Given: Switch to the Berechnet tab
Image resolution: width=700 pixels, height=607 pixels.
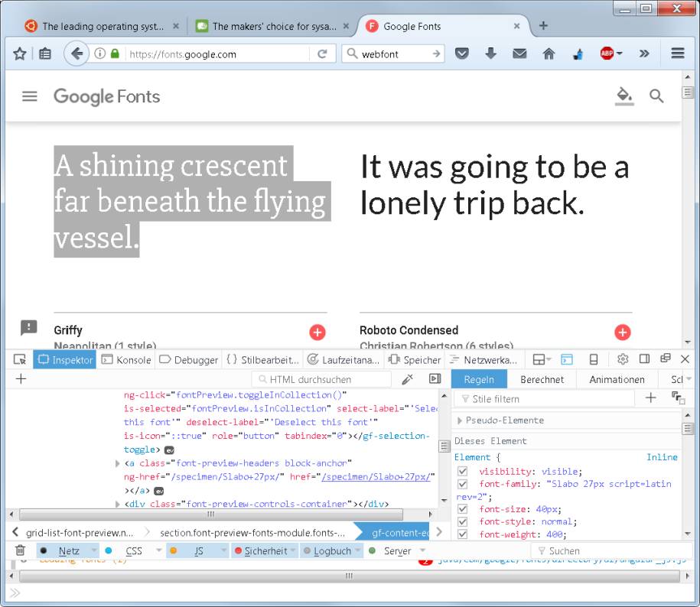Looking at the screenshot, I should pos(542,379).
